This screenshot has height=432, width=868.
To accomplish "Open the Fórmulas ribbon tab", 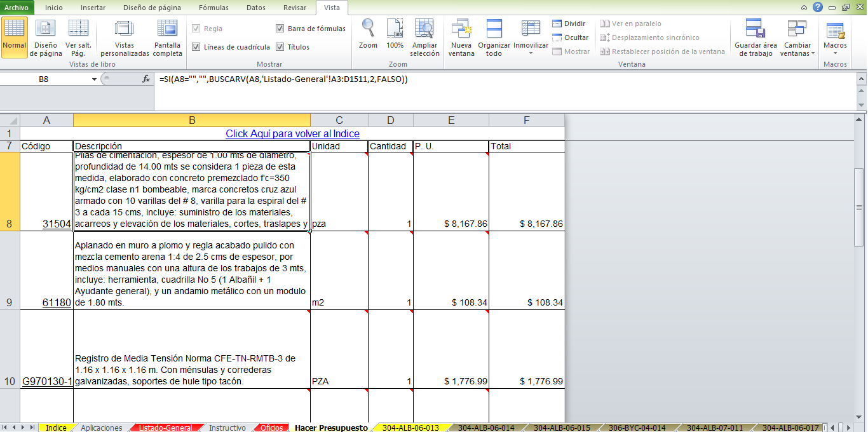I will [x=214, y=8].
